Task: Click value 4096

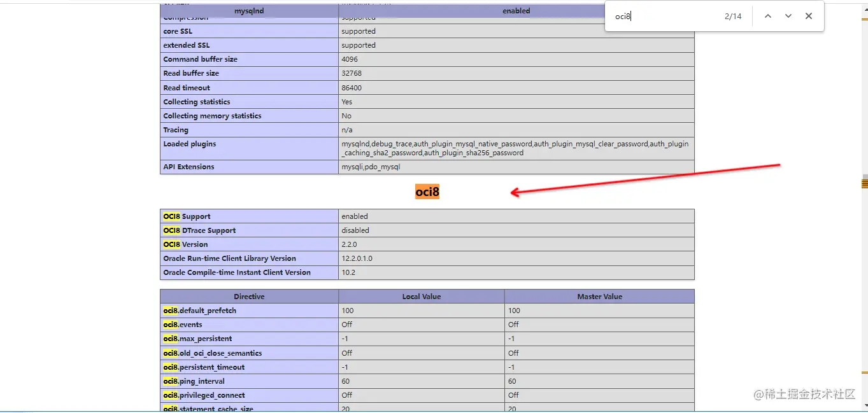Action: click(350, 59)
